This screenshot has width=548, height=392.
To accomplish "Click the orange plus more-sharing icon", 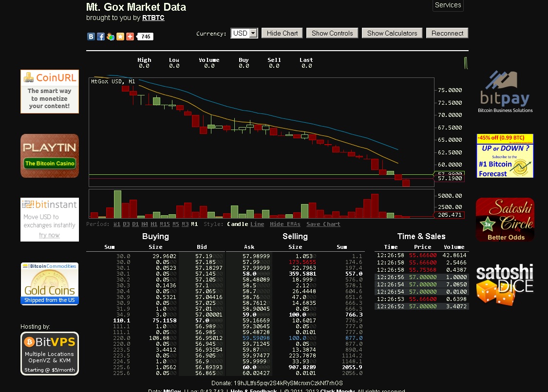I will 130,37.
